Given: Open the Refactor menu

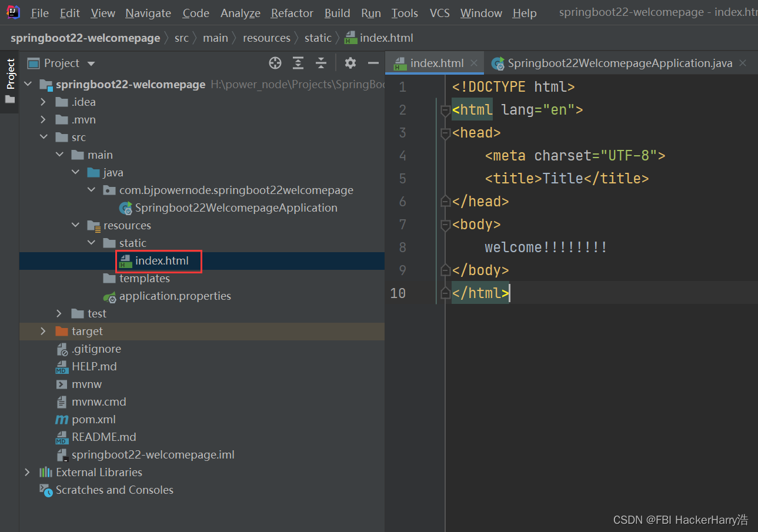Looking at the screenshot, I should 292,13.
